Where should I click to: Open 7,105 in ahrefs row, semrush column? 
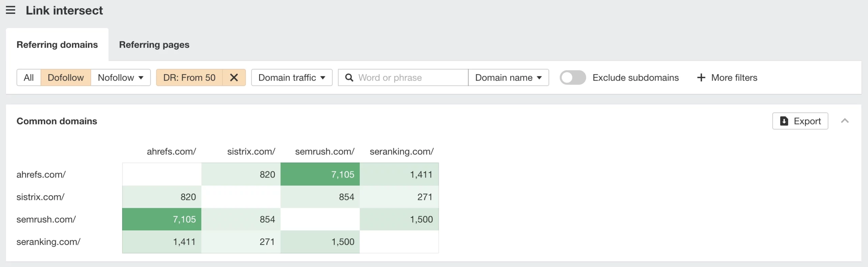(320, 174)
